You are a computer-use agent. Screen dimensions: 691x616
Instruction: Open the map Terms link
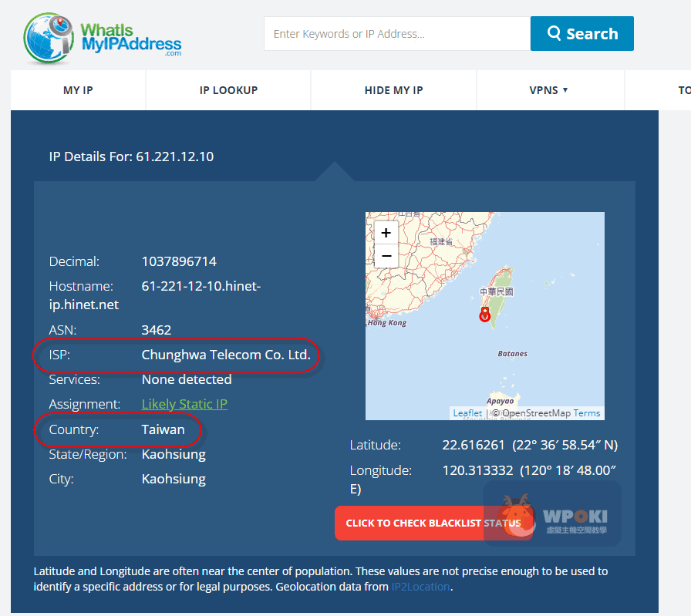[x=587, y=413]
